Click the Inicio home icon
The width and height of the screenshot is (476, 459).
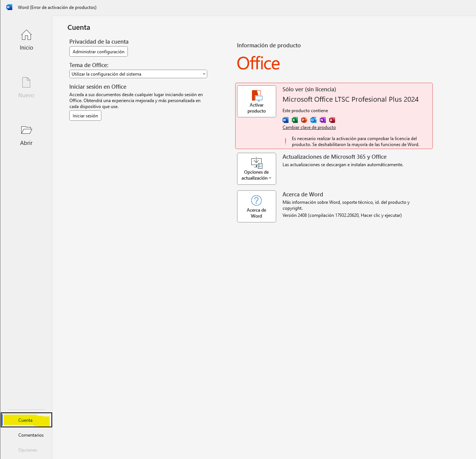coord(26,35)
